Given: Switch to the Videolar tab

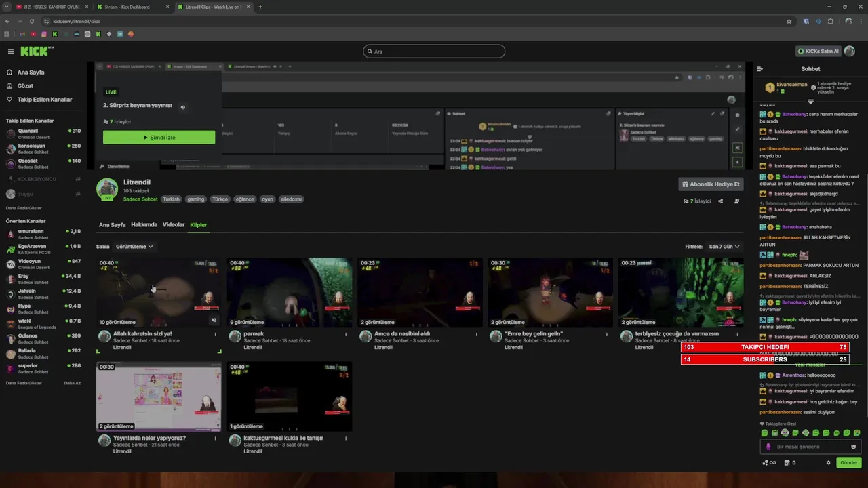Looking at the screenshot, I should (x=174, y=225).
